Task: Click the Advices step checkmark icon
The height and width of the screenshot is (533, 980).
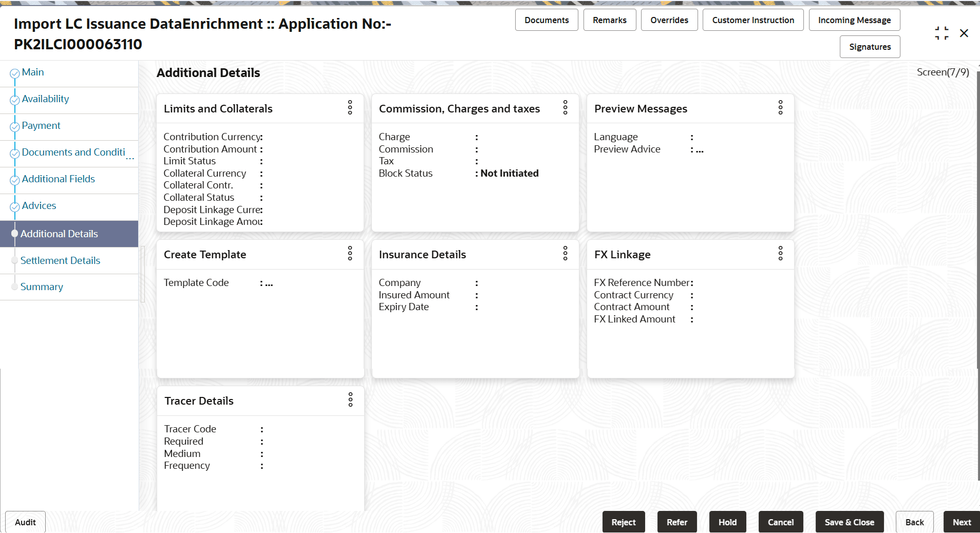Action: pyautogui.click(x=15, y=207)
